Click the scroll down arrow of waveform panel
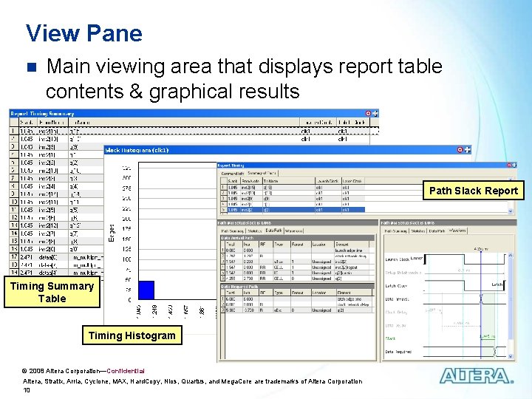Image resolution: width=532 pixels, height=399 pixels. click(511, 357)
